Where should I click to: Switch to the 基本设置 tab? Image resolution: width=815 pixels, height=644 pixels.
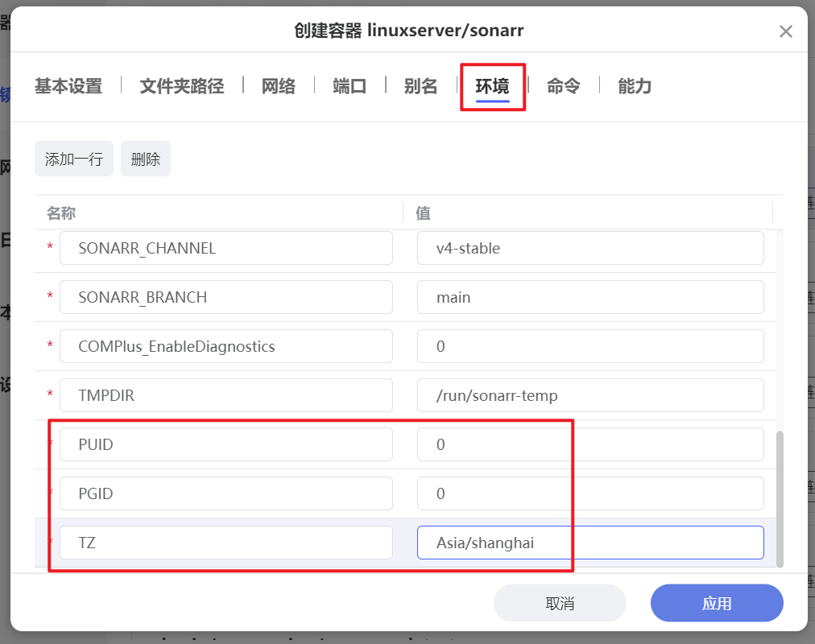[x=68, y=85]
